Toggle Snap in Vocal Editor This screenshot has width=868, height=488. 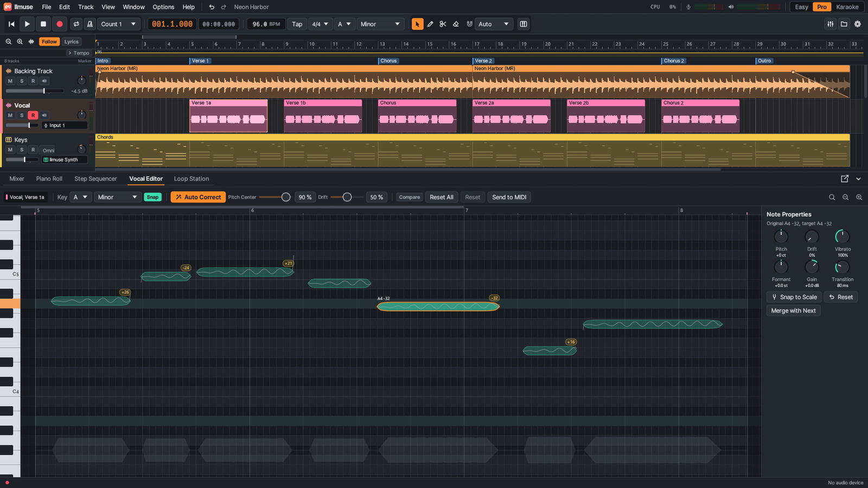tap(153, 197)
